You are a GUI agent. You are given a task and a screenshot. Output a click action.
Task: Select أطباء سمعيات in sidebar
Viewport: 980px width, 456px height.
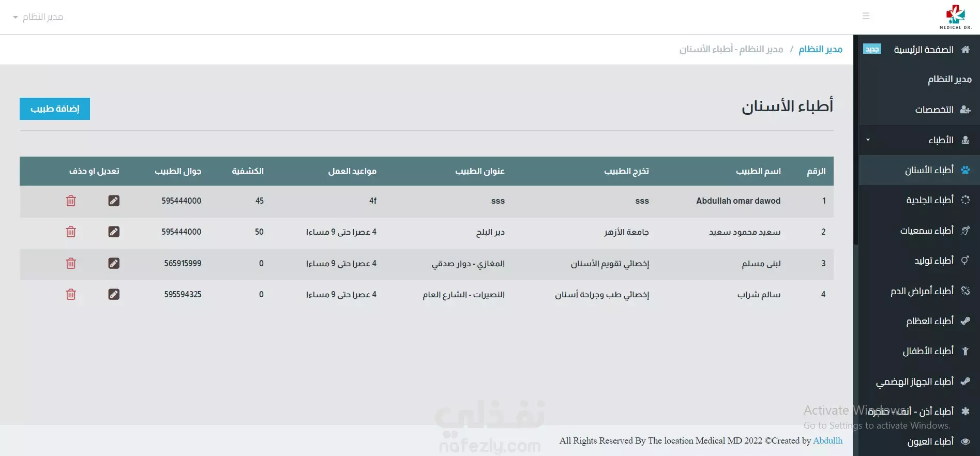927,231
